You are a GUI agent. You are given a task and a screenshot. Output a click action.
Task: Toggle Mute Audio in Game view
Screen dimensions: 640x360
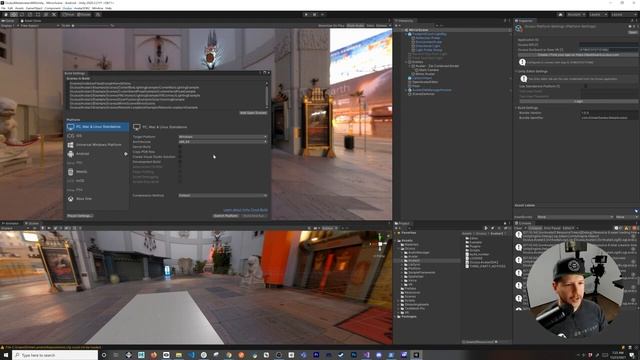[x=355, y=25]
